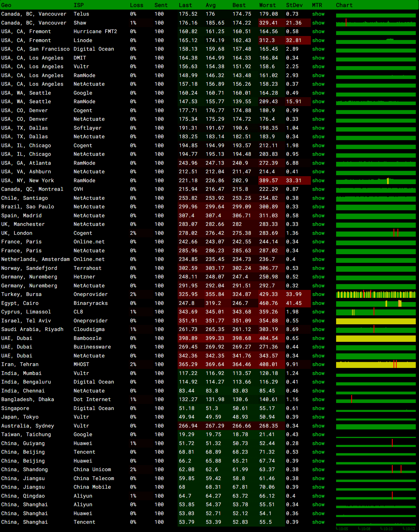Screen dimensions: 419x532
Task: Open show link for China Shandong Unicom
Action: tap(318, 470)
